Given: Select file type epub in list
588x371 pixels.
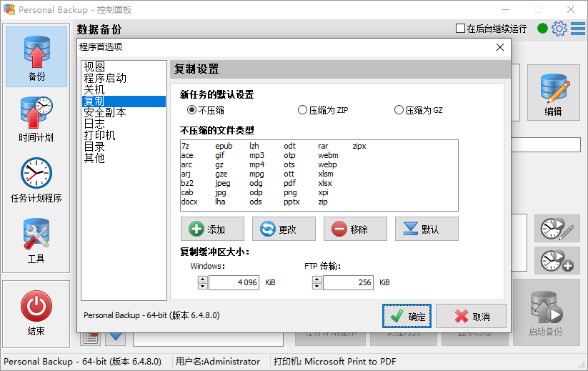Looking at the screenshot, I should [x=224, y=146].
